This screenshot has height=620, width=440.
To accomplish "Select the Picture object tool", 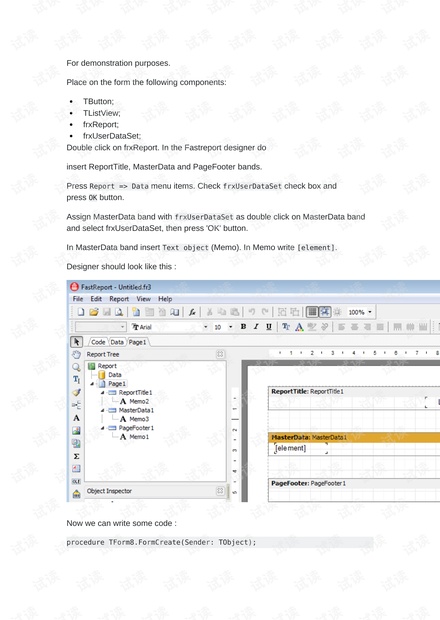I will click(76, 431).
